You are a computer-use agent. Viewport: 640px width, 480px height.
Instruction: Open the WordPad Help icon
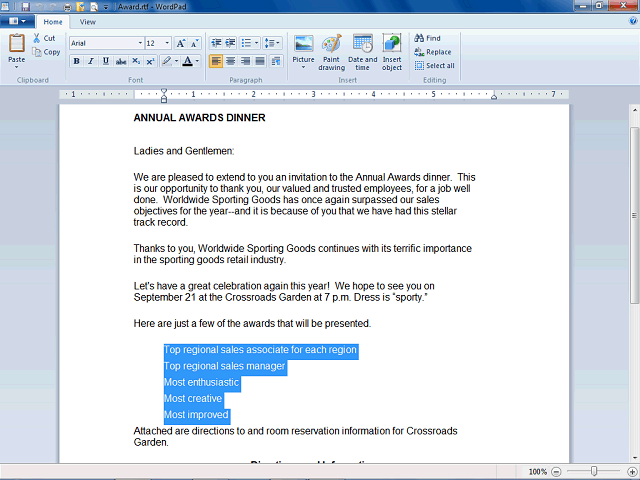[633, 21]
